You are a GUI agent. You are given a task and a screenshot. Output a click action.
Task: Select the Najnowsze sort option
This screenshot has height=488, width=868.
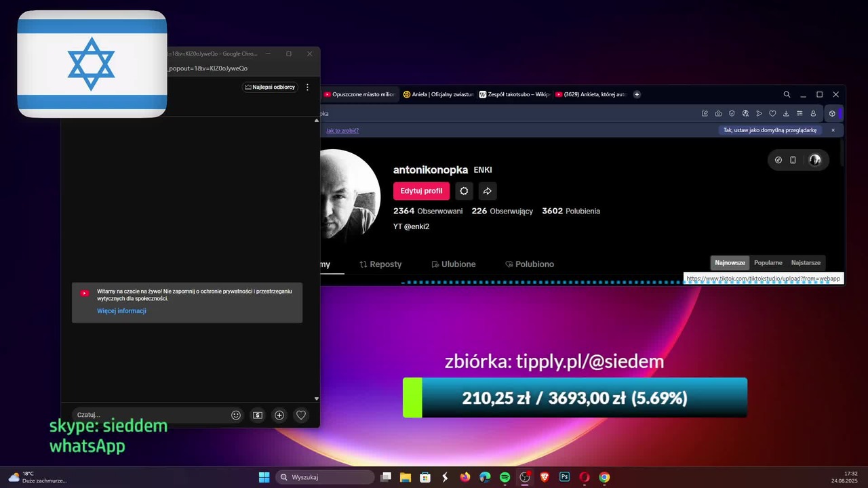coord(730,263)
